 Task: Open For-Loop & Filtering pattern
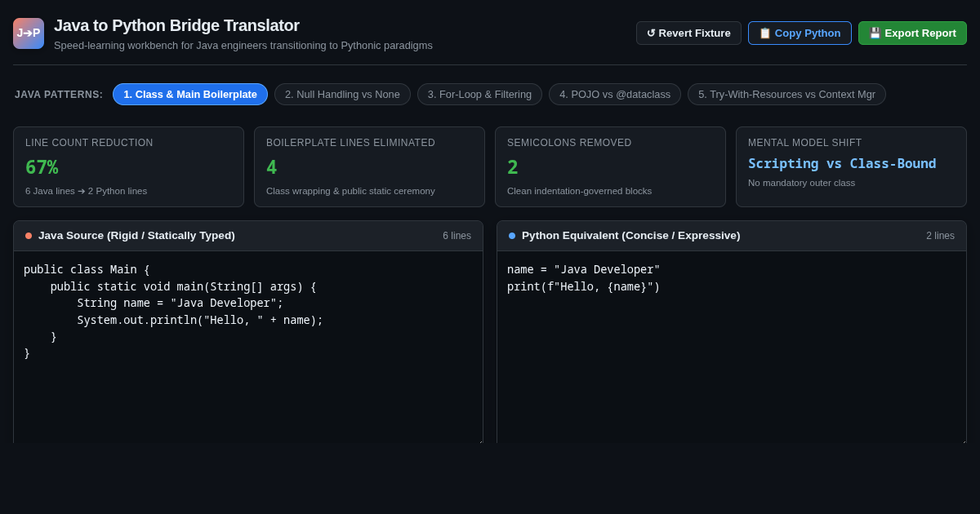(x=479, y=95)
